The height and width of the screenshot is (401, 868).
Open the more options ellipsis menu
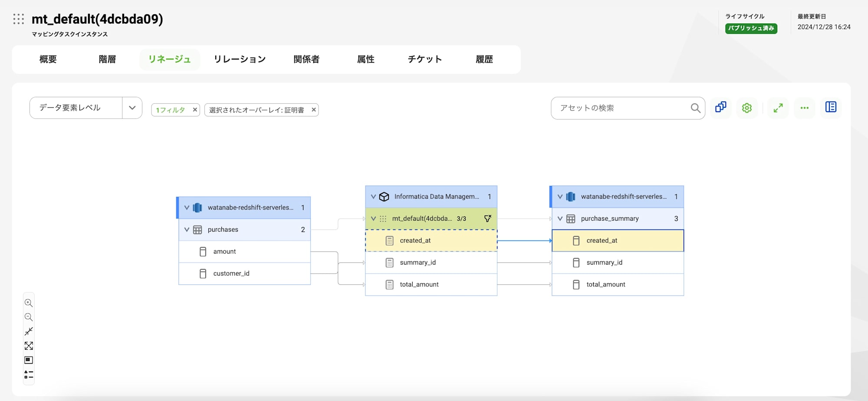tap(805, 108)
